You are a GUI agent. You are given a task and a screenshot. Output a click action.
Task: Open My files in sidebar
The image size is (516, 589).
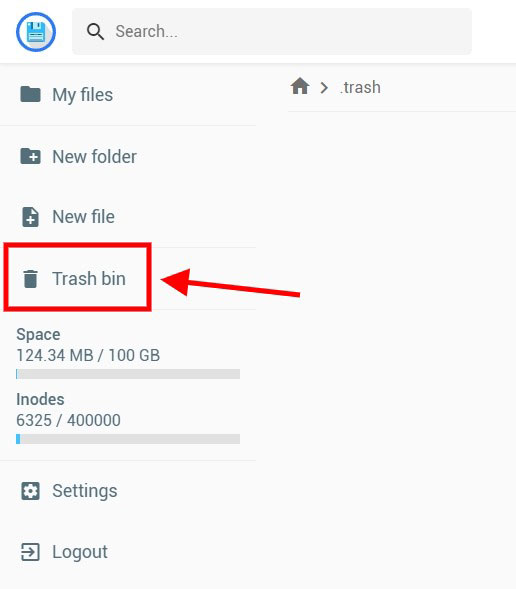pyautogui.click(x=128, y=94)
